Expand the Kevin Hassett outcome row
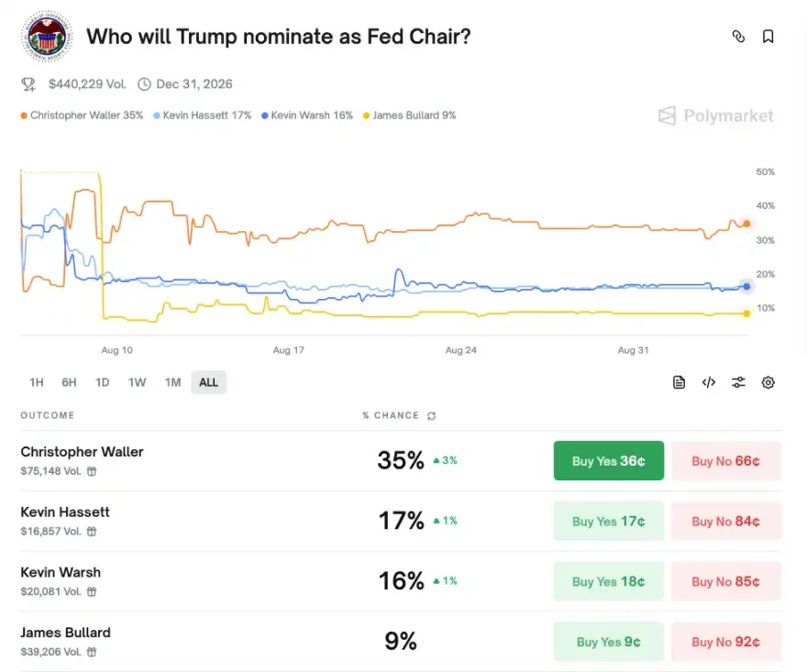This screenshot has width=807, height=672. [183, 521]
